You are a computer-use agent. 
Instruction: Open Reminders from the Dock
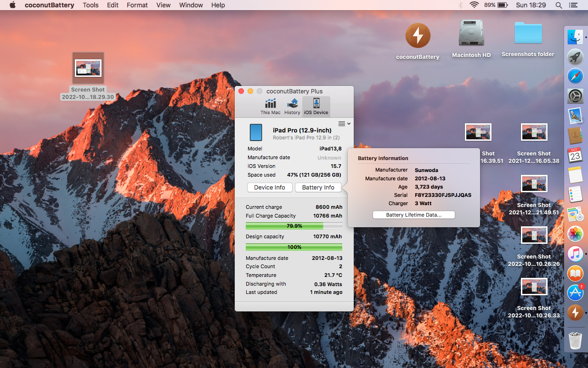[575, 195]
